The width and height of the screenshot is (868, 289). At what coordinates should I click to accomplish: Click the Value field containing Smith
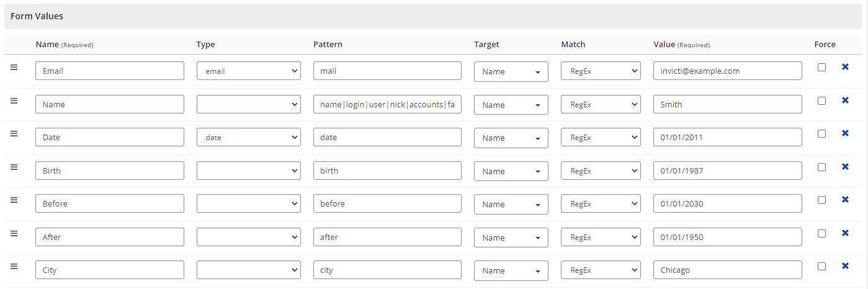(727, 104)
